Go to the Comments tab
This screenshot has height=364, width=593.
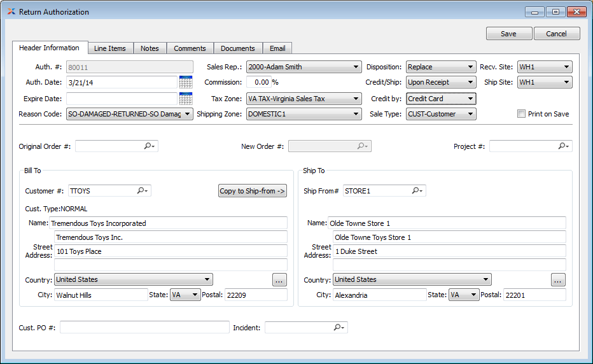click(x=190, y=48)
